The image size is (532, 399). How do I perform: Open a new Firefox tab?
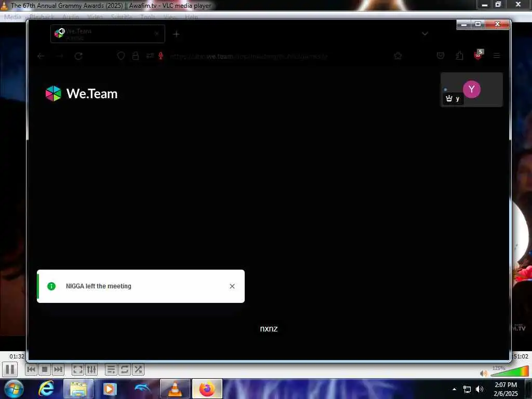pyautogui.click(x=176, y=34)
